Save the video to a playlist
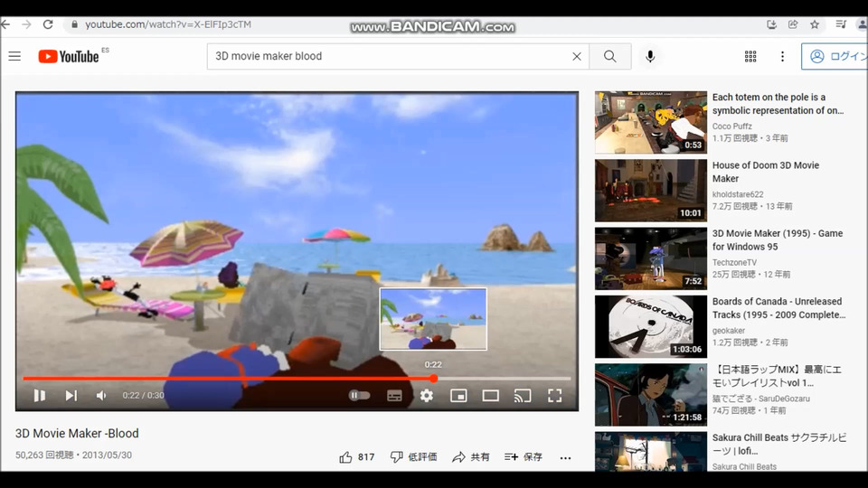868x488 pixels. pos(524,457)
